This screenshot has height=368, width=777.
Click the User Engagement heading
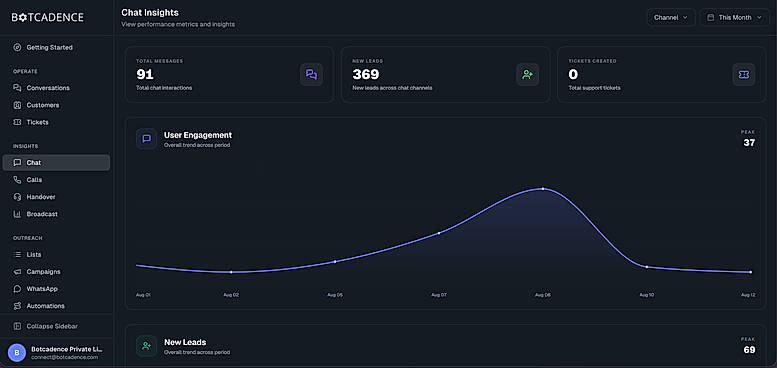[x=198, y=135]
